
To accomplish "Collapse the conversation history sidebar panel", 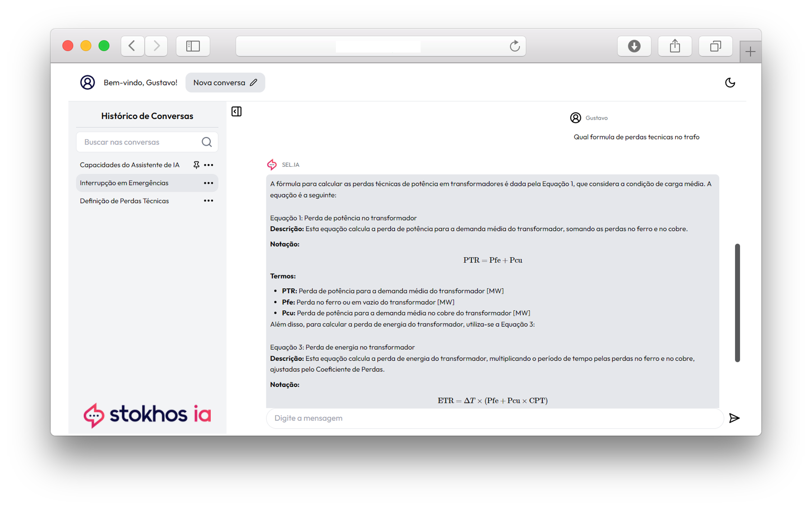I will pyautogui.click(x=236, y=112).
